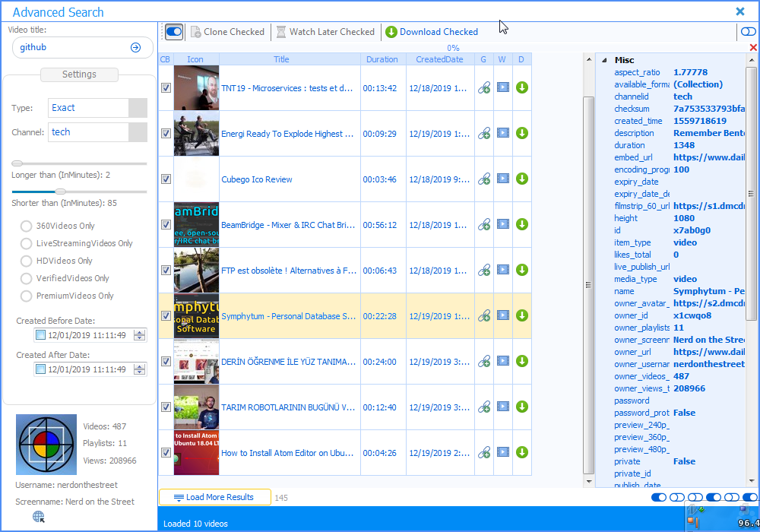Click download icon for BeamBridge row
The height and width of the screenshot is (532, 760).
click(521, 224)
